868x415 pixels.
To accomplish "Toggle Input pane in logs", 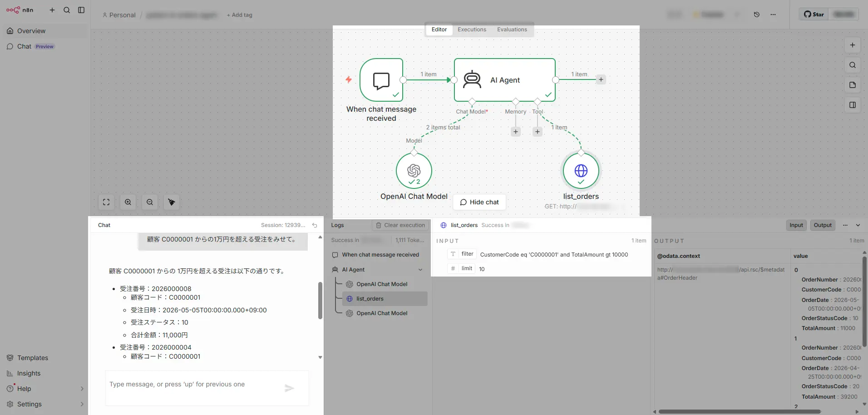I will coord(796,225).
